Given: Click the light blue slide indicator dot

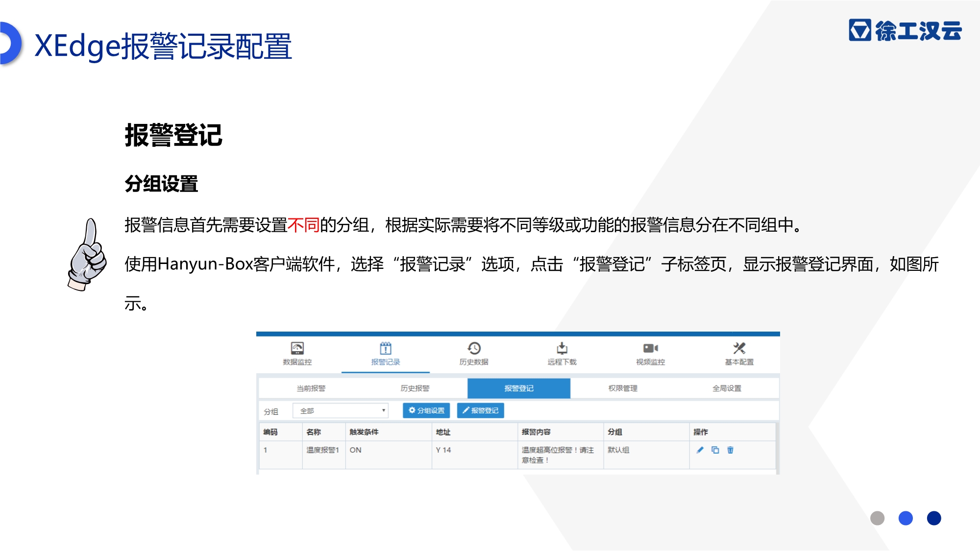Looking at the screenshot, I should (906, 518).
